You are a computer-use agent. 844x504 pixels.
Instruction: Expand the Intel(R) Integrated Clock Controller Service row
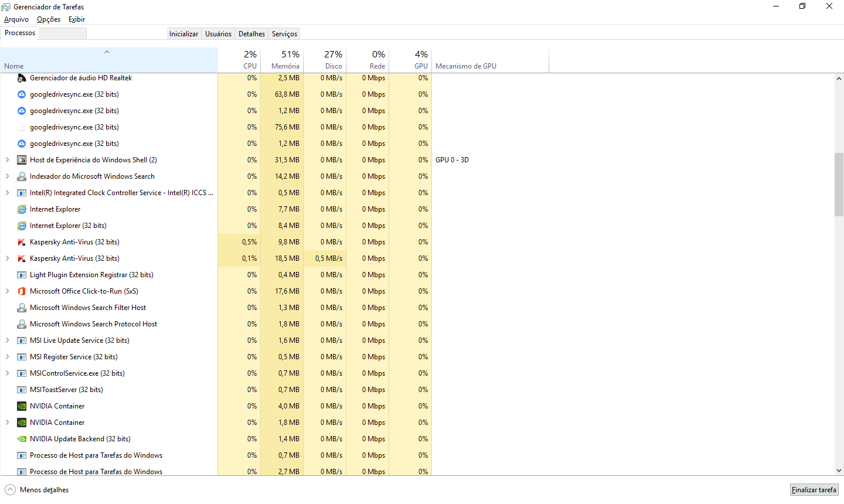coord(7,193)
